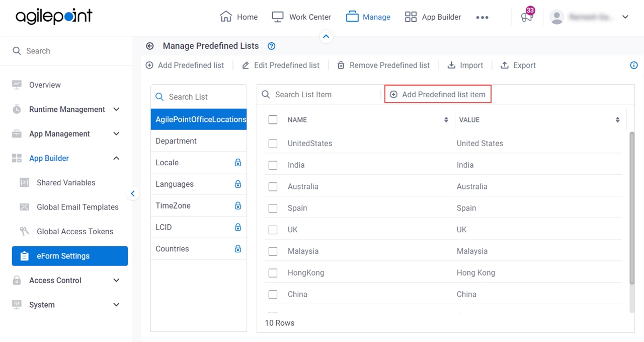The image size is (644, 342).
Task: Click the Runtime Management clock icon
Action: click(x=17, y=109)
